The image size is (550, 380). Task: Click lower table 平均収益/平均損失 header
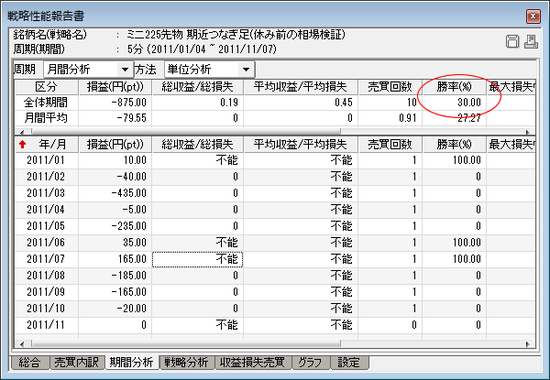(x=300, y=144)
